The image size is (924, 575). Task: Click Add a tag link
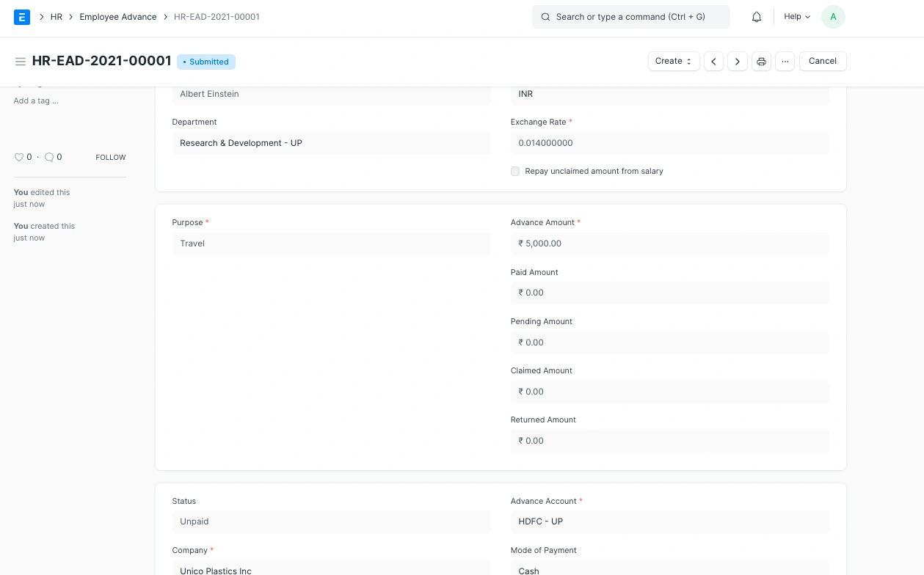pyautogui.click(x=36, y=101)
